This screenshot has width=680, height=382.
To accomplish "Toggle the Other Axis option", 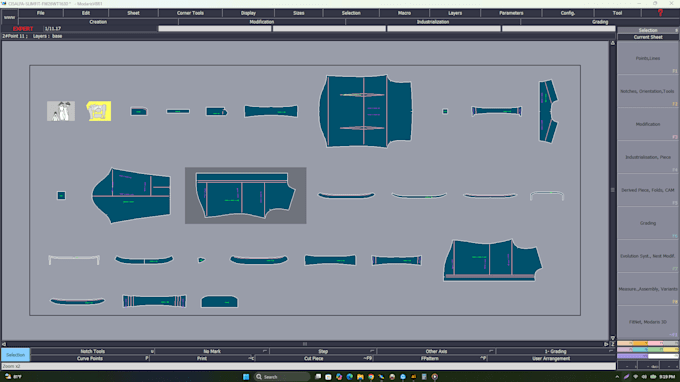I will 436,351.
